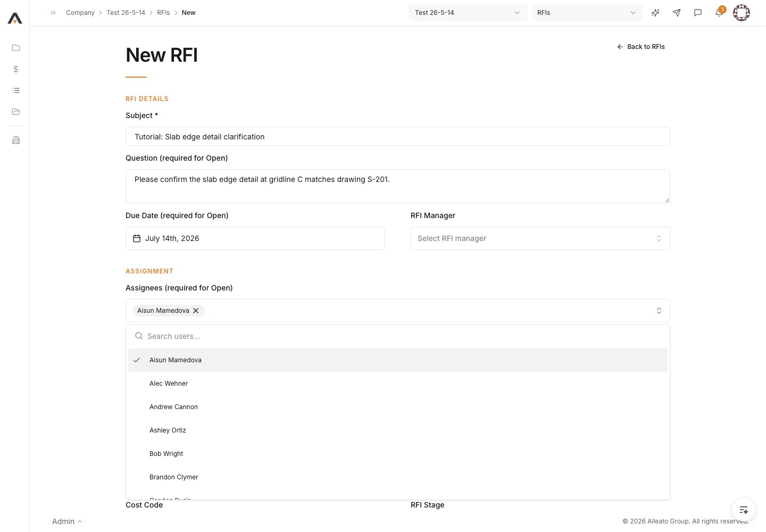This screenshot has width=766, height=532.
Task: Click the Search users field
Action: 397,336
